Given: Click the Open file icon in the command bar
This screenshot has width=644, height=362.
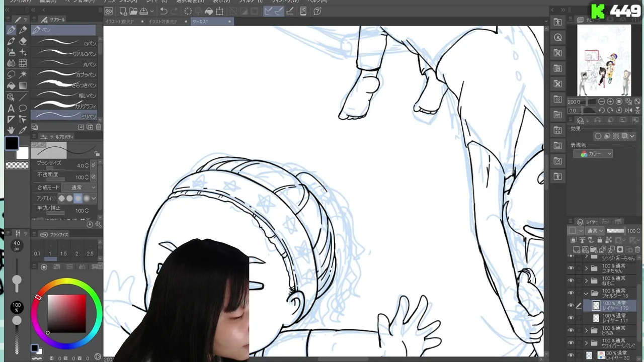Looking at the screenshot, I should click(133, 11).
